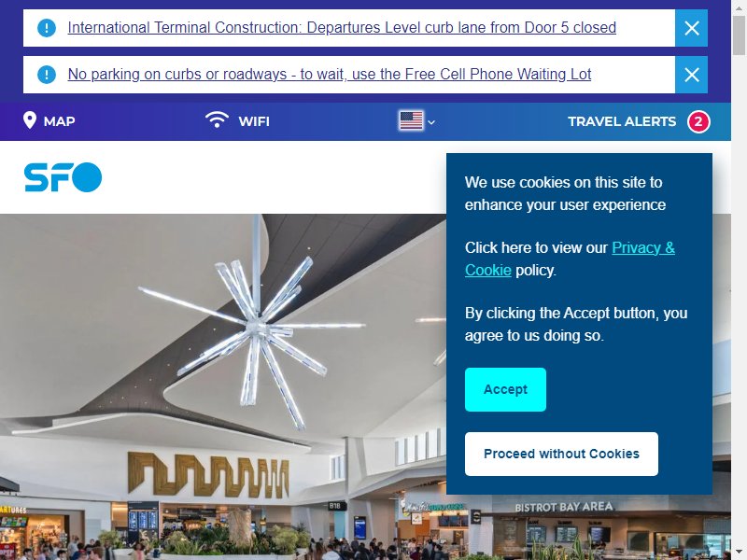The width and height of the screenshot is (747, 560).
Task: Click the WiFi signal icon
Action: click(217, 119)
